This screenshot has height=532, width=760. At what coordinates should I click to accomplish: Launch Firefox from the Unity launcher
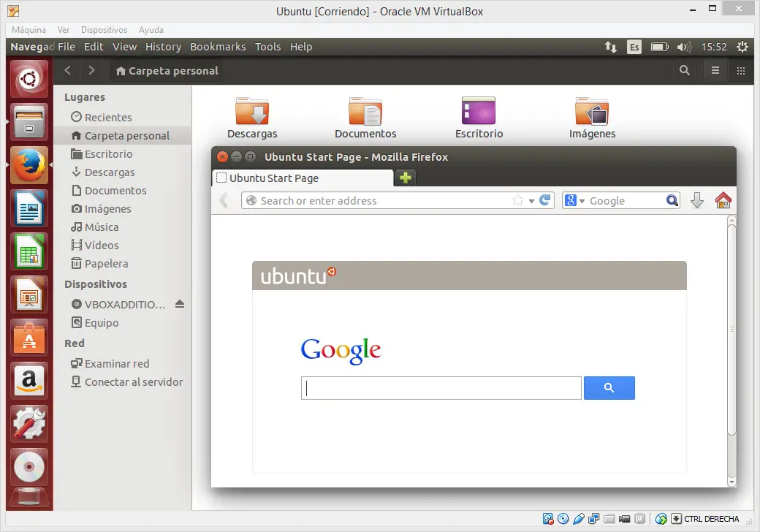29,165
